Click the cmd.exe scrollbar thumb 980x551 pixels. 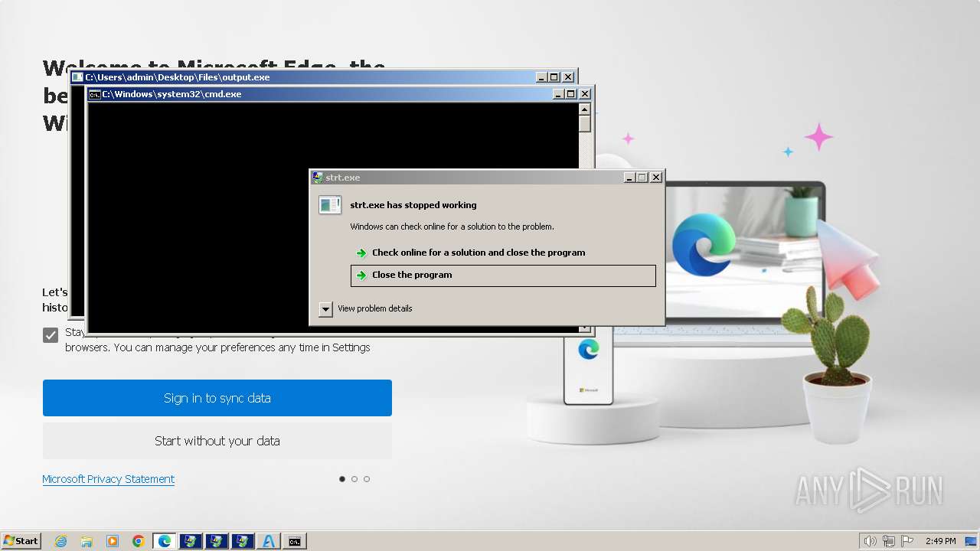[585, 124]
